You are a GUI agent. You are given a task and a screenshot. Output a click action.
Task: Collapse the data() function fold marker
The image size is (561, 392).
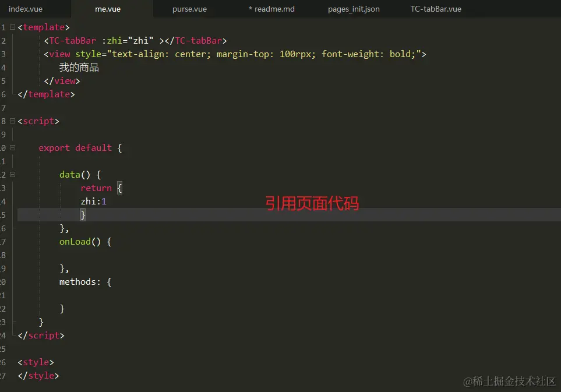[x=12, y=175]
